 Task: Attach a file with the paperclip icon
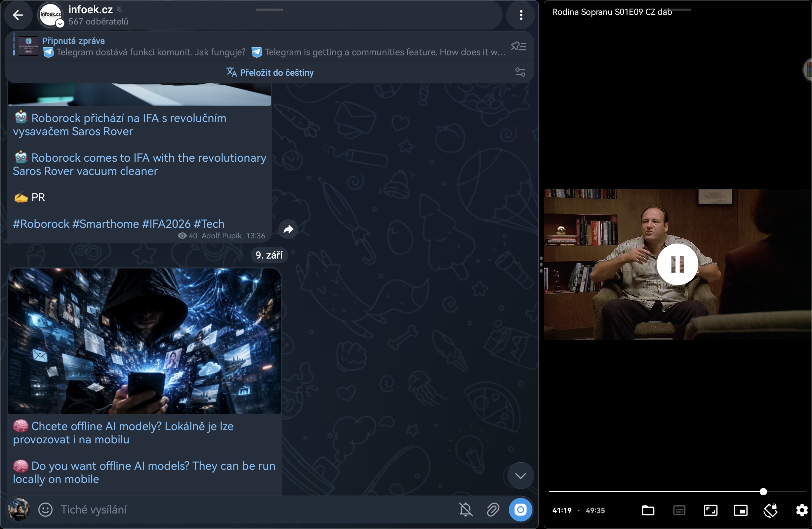493,509
